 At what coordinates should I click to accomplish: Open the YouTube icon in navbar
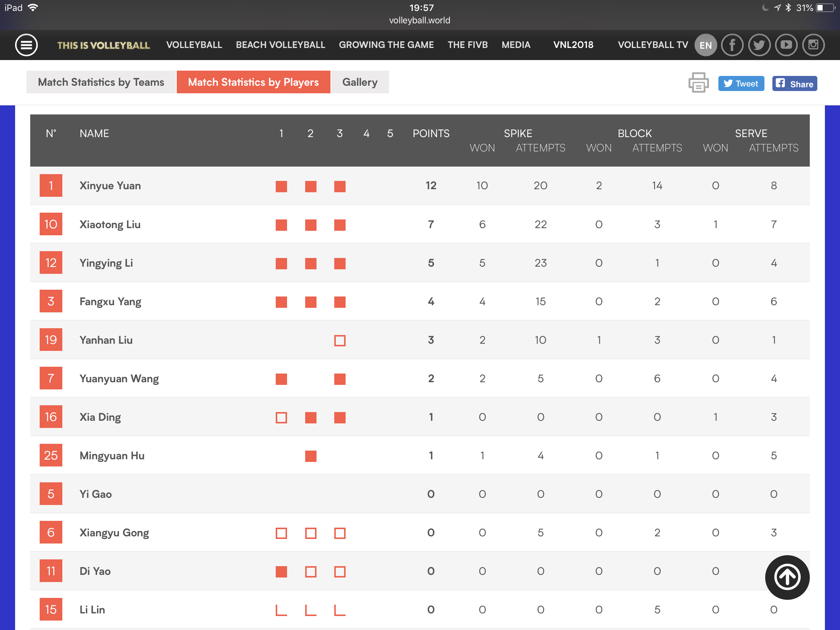[x=786, y=45]
